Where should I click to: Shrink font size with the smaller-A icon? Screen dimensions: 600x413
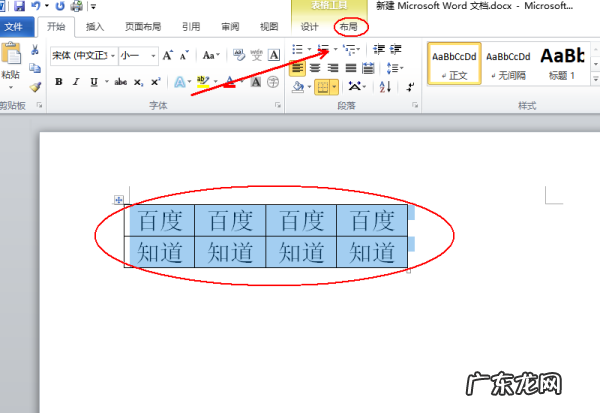pos(184,56)
